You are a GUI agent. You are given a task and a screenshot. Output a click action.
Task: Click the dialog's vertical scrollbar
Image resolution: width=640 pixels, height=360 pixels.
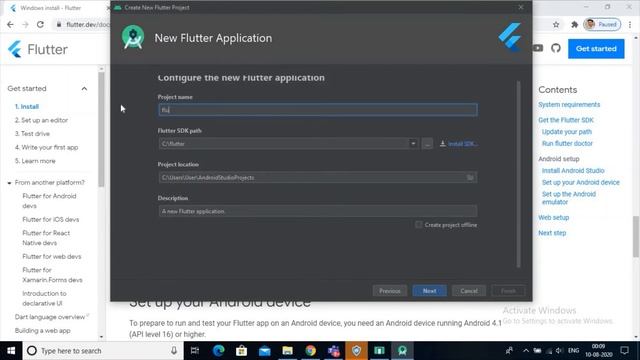click(518, 173)
